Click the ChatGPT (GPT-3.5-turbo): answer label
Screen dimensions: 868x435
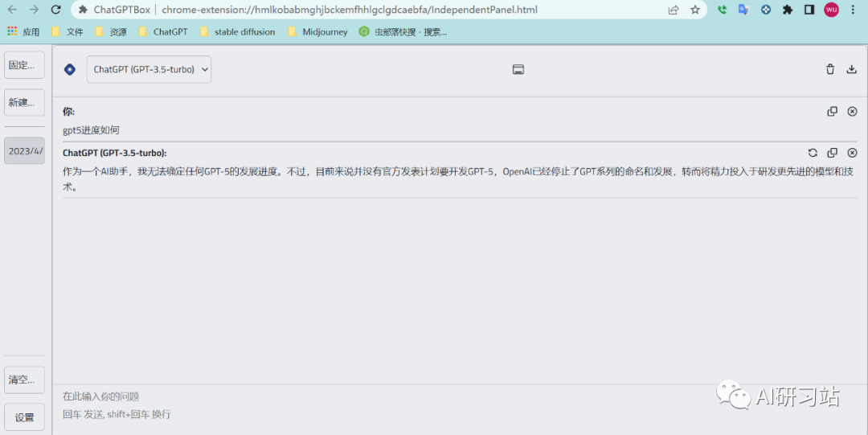pyautogui.click(x=115, y=153)
